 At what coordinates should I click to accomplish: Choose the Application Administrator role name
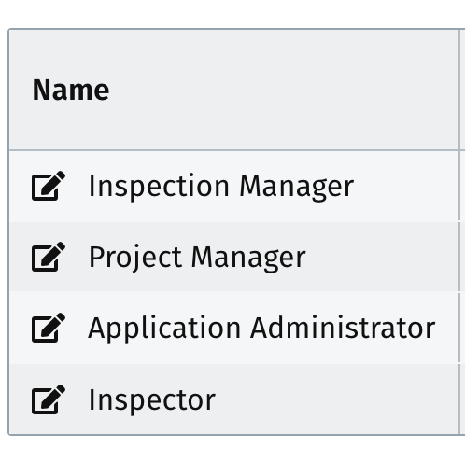[261, 329]
